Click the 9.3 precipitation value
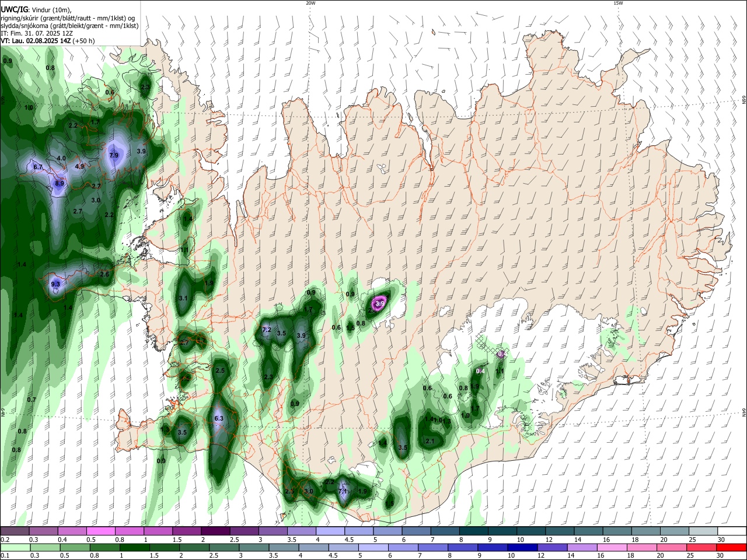The height and width of the screenshot is (560, 747). [55, 284]
